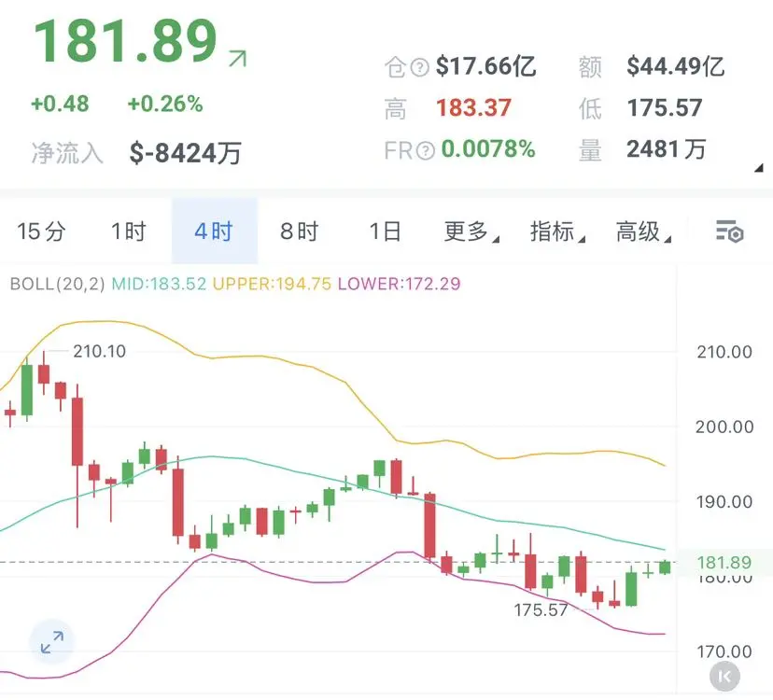Tap help icon beside FR funding rate

coord(426,150)
